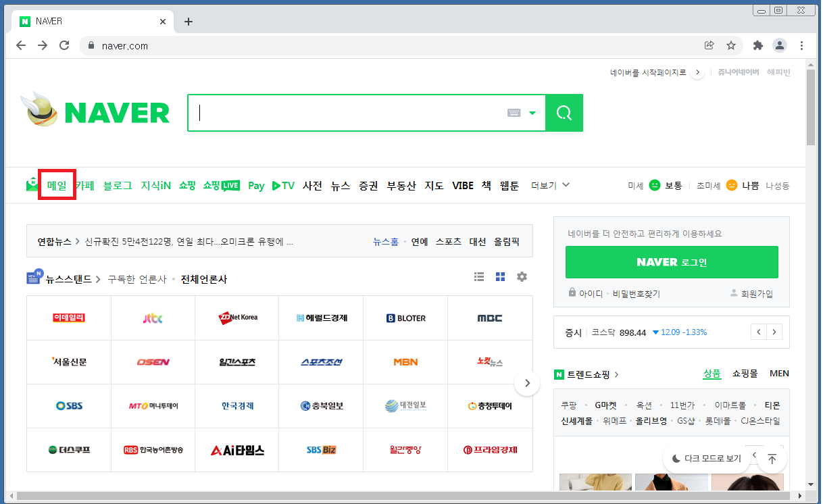This screenshot has height=504, width=823.
Task: Open the 한국경제 publisher logo
Action: [x=237, y=406]
